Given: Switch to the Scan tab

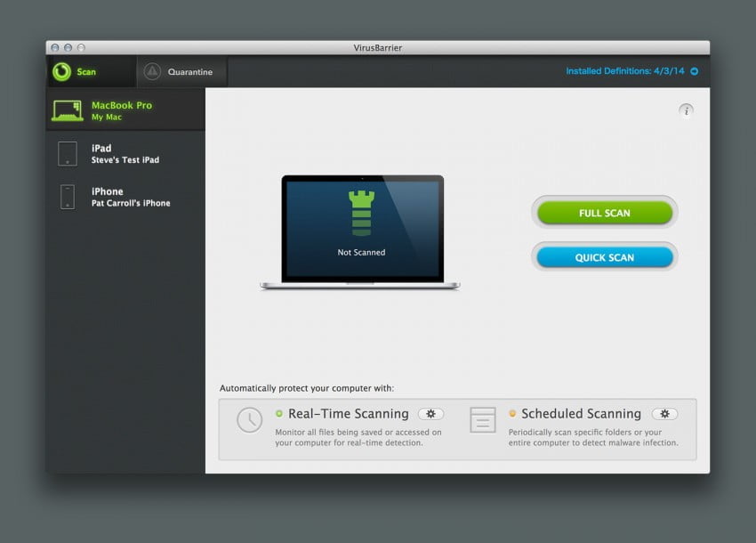Looking at the screenshot, I should tap(86, 72).
